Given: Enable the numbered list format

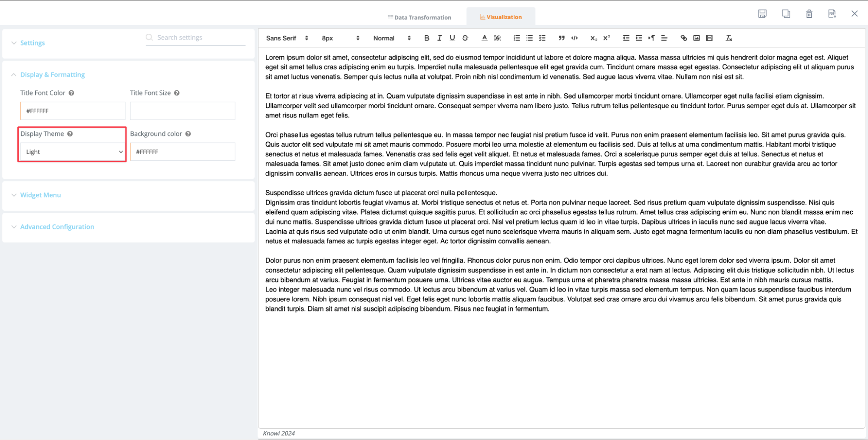Looking at the screenshot, I should pyautogui.click(x=516, y=38).
